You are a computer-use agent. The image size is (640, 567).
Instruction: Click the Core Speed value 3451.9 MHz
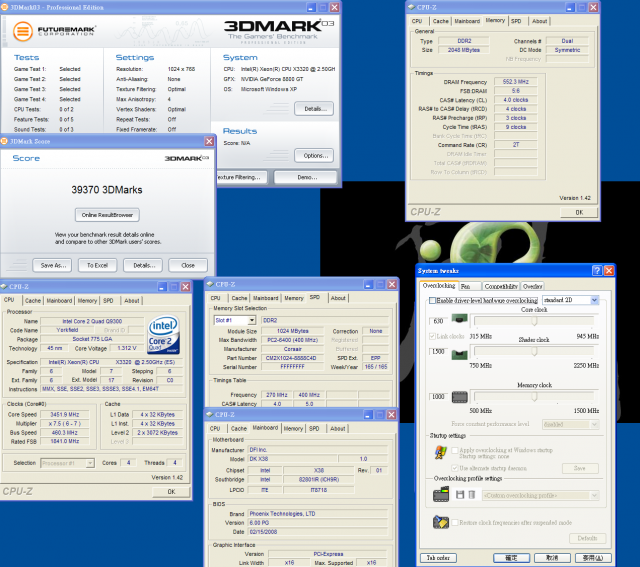point(65,415)
